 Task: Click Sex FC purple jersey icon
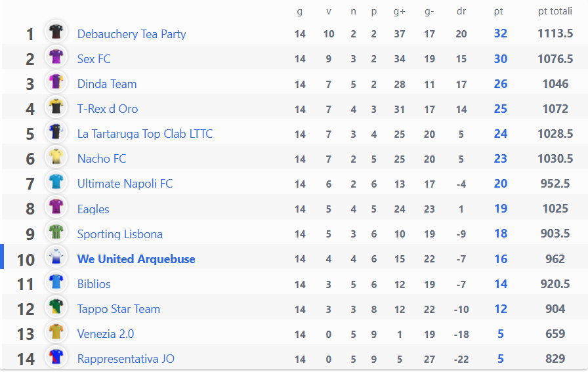click(x=56, y=56)
